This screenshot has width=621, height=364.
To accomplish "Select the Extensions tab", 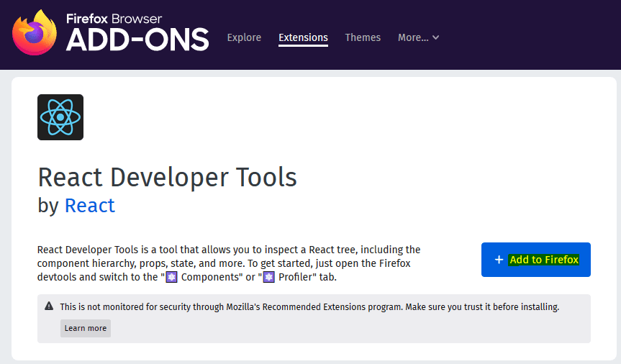I will point(303,37).
